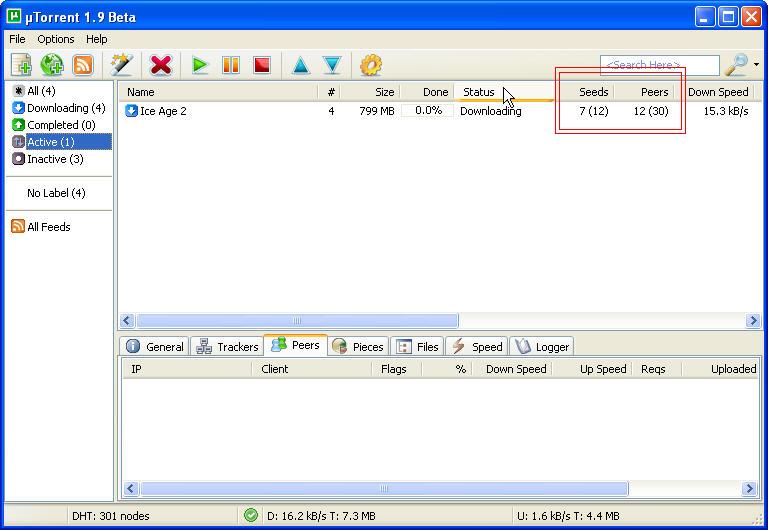This screenshot has height=530, width=768.
Task: Sort by the torrent list's Down Speed header
Action: click(714, 92)
